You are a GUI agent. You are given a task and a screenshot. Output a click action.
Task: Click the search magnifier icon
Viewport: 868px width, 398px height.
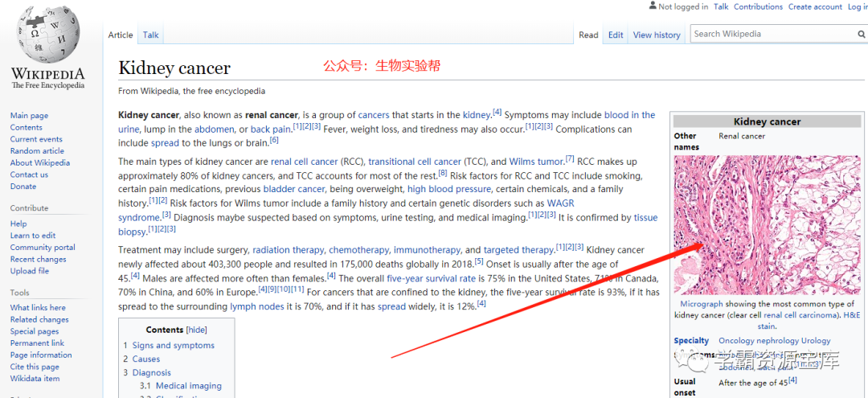[x=862, y=35]
